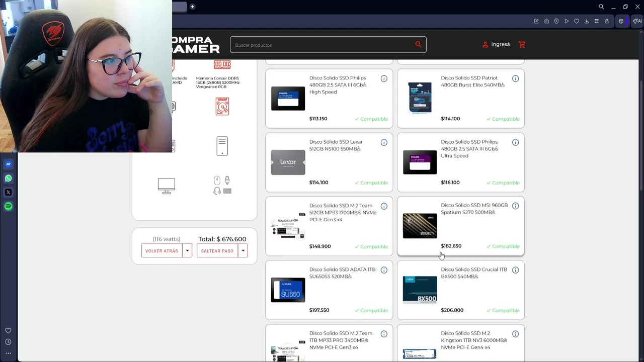Open history clock icon in sidebar
The height and width of the screenshot is (362, 644).
[8, 342]
